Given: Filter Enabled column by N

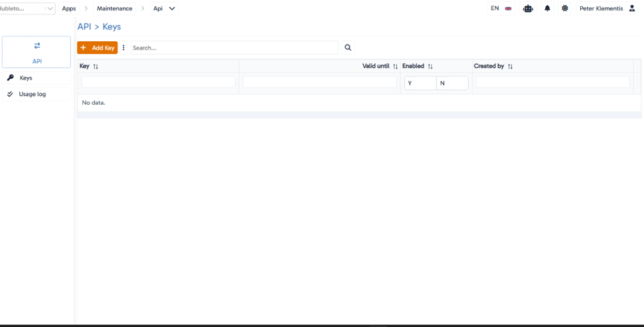Looking at the screenshot, I should point(452,83).
